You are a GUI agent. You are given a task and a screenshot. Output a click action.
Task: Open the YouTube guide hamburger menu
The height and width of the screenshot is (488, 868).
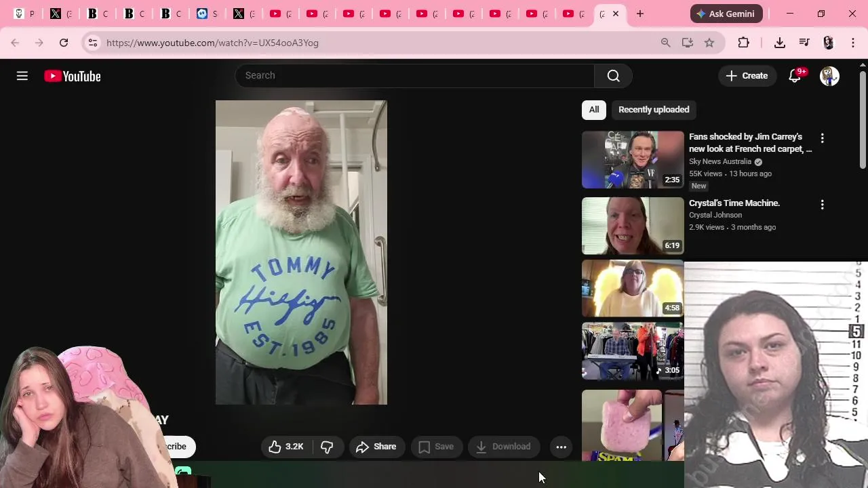tap(22, 76)
